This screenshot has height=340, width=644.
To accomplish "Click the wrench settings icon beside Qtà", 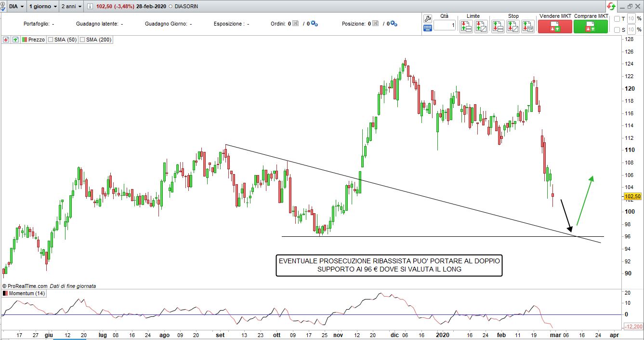I will tap(427, 19).
